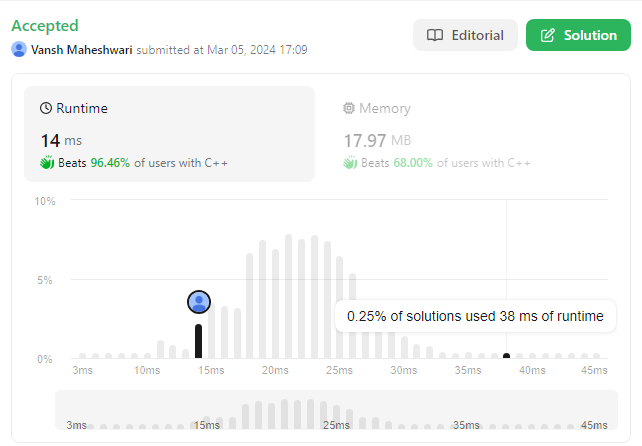
Task: Click the Memory chip icon
Action: (x=349, y=108)
